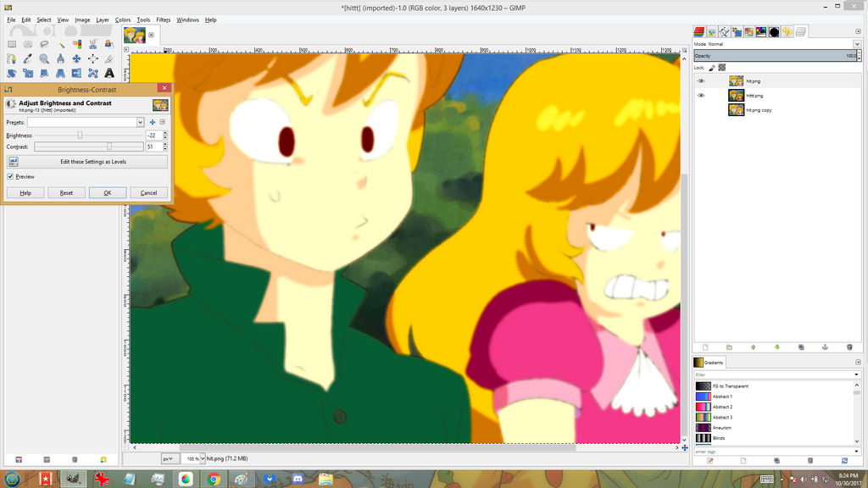Viewport: 868px width, 488px height.
Task: Hide the hit.png layer
Action: (x=701, y=80)
